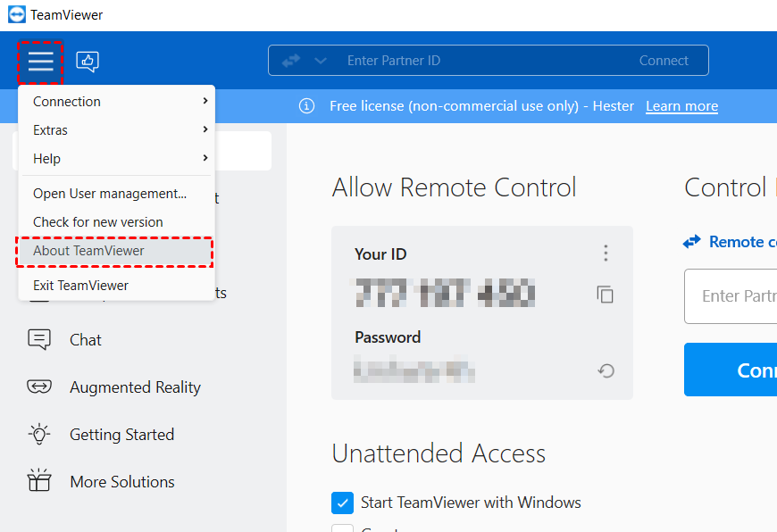Open More Solutions gift icon
Screen dimensions: 777x532
39,482
